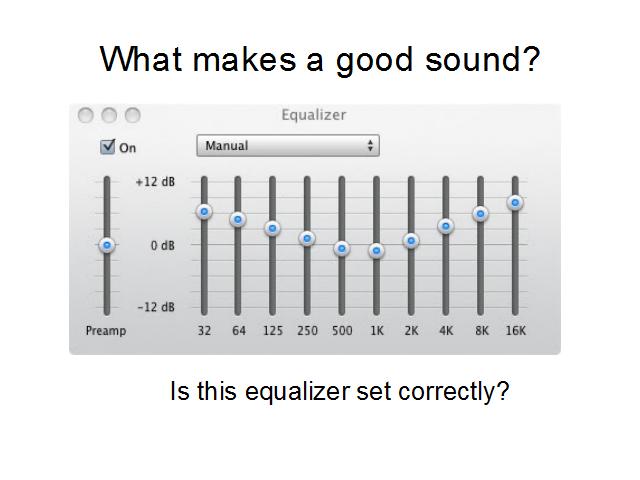
Task: Open the Manual preset dropdown
Action: click(288, 146)
